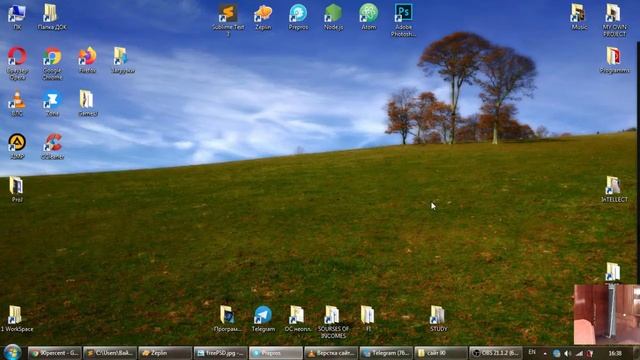Launch Sublime Text 3 shortcut
Image resolution: width=640 pixels, height=360 pixels.
click(x=228, y=20)
